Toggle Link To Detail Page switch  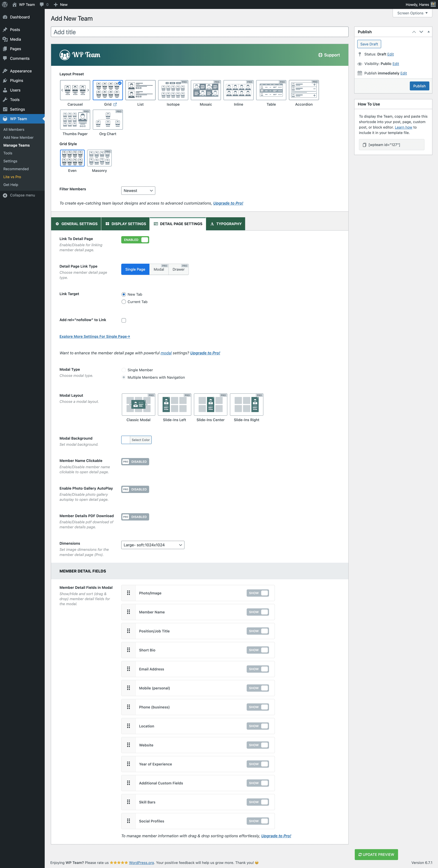coord(135,240)
